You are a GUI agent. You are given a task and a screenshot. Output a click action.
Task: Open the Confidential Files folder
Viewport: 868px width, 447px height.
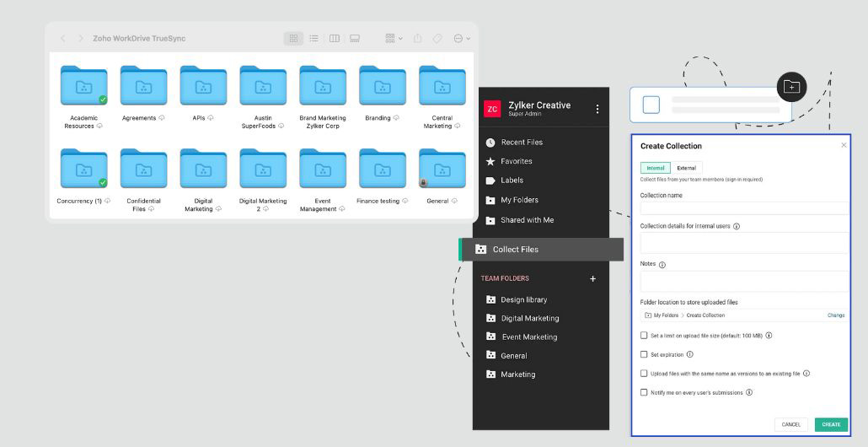[x=143, y=169]
